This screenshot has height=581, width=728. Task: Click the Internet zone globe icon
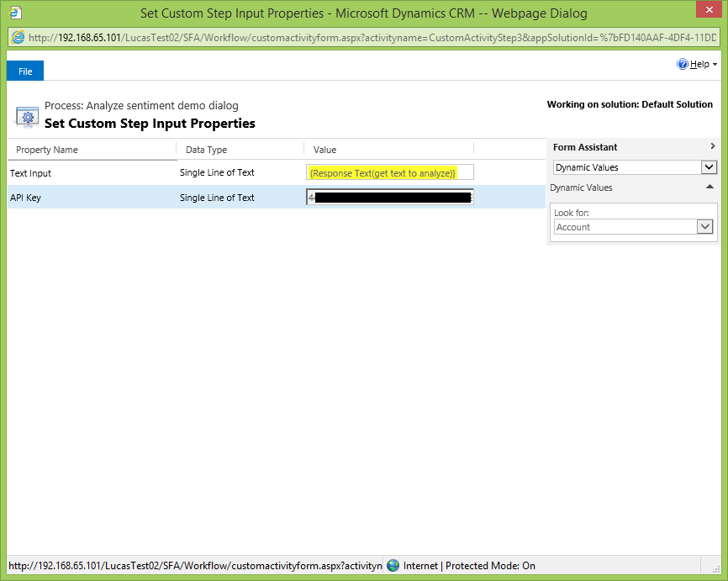coord(393,565)
